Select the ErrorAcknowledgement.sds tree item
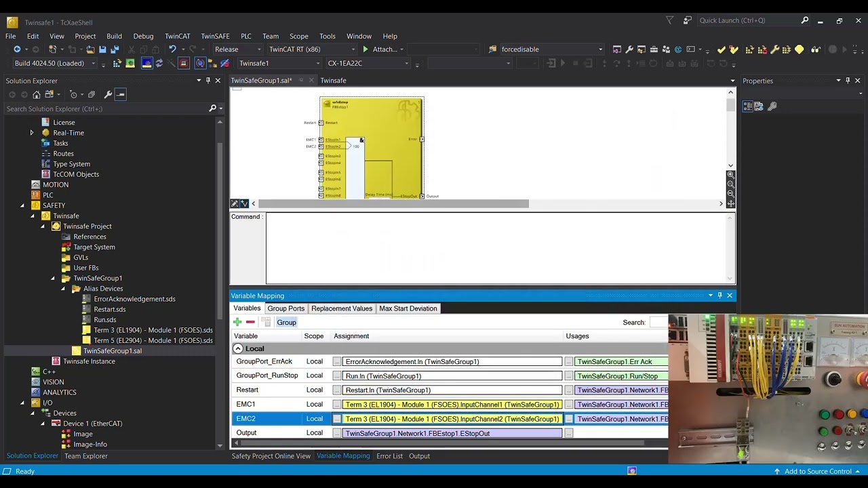This screenshot has width=868, height=488. click(x=134, y=299)
